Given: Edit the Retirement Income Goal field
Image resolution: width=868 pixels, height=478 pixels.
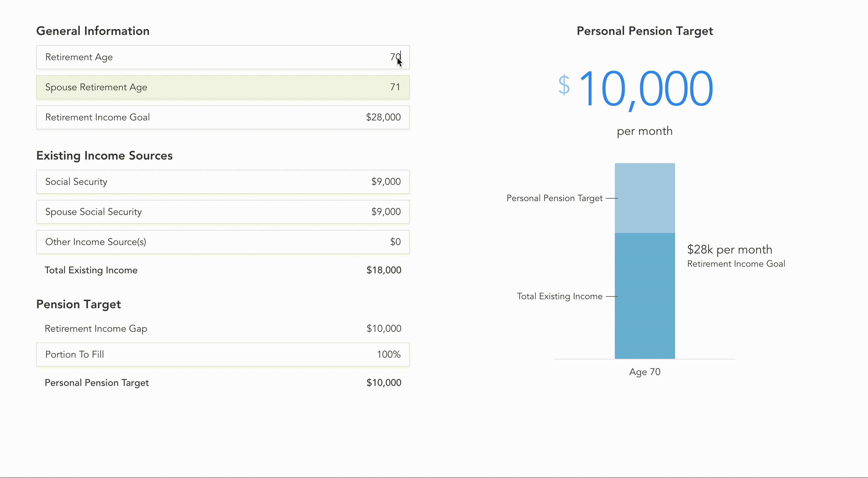Looking at the screenshot, I should coord(223,117).
